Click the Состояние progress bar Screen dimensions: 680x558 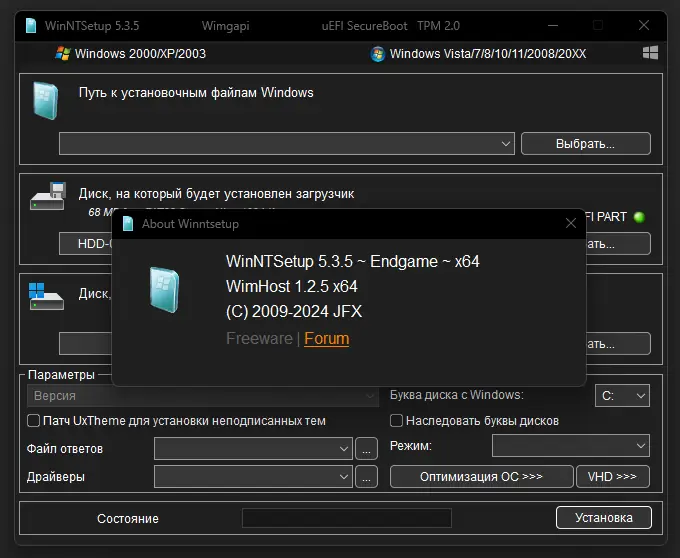point(347,518)
